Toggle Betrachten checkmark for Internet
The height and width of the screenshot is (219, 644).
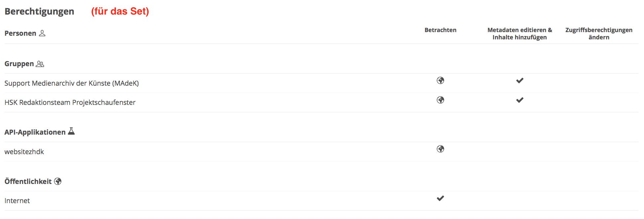(x=440, y=198)
